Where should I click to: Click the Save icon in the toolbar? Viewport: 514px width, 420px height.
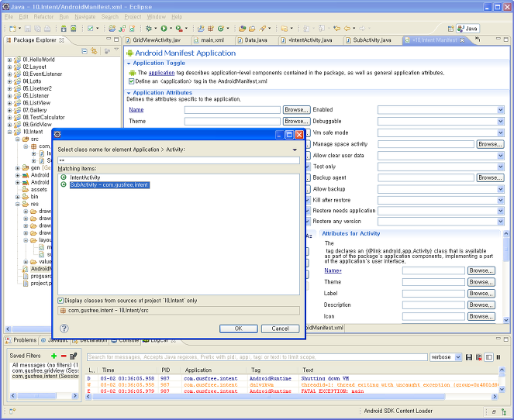pyautogui.click(x=28, y=29)
